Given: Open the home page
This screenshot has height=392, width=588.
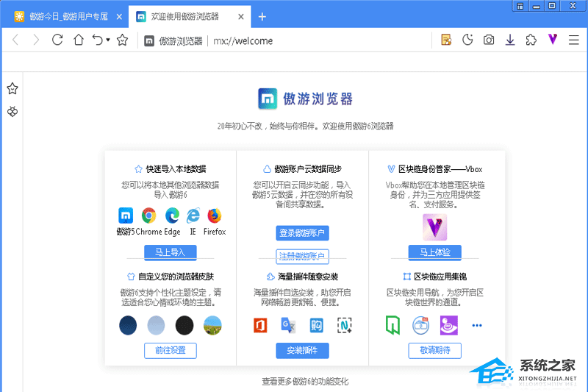Looking at the screenshot, I should tap(79, 40).
